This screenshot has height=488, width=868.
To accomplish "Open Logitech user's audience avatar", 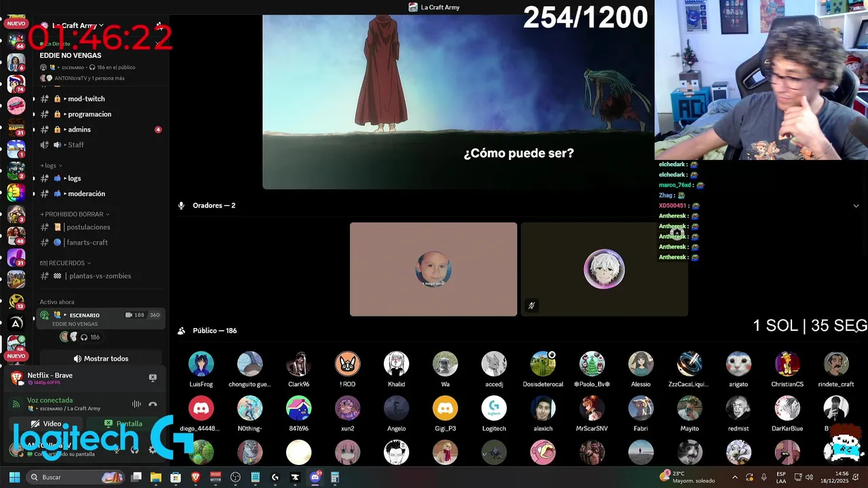I will tap(494, 409).
